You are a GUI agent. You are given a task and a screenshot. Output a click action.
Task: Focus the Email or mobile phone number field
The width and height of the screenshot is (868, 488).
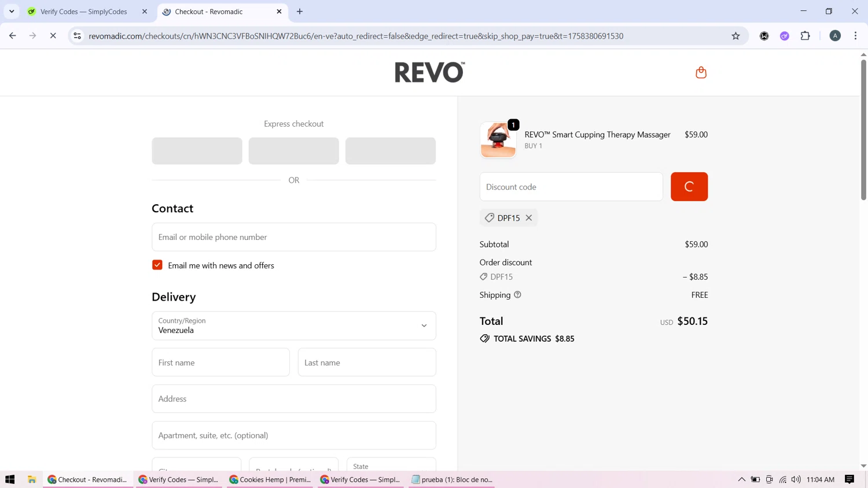294,237
